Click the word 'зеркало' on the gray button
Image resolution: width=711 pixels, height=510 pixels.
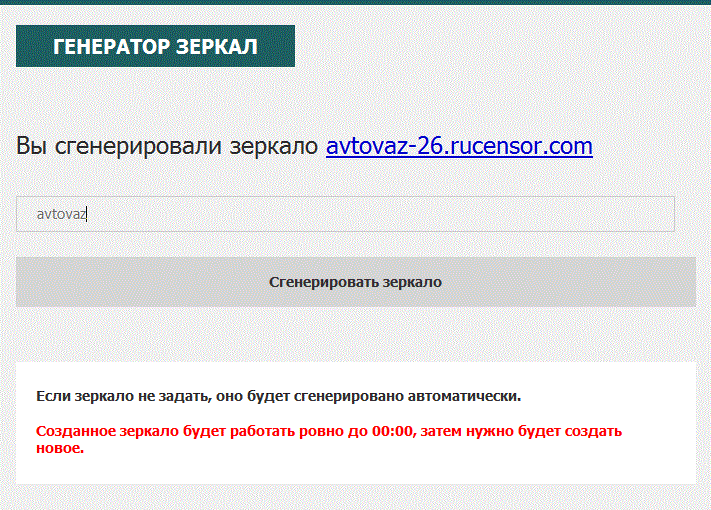tap(412, 282)
